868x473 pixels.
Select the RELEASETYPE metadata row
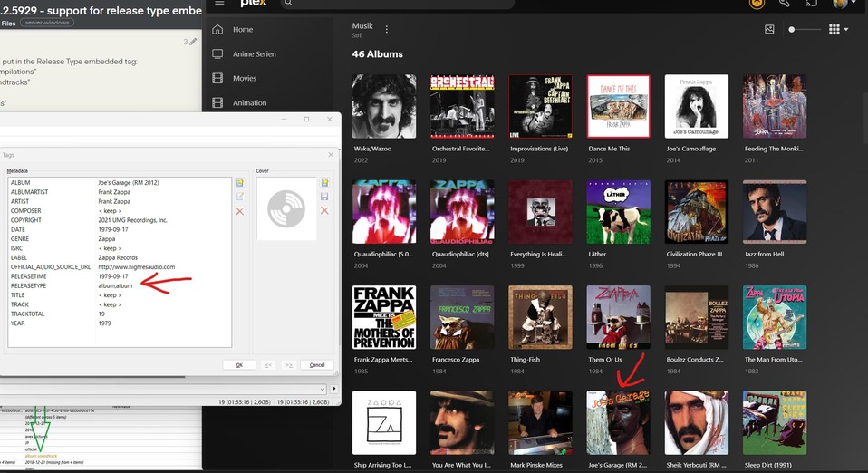(120, 285)
